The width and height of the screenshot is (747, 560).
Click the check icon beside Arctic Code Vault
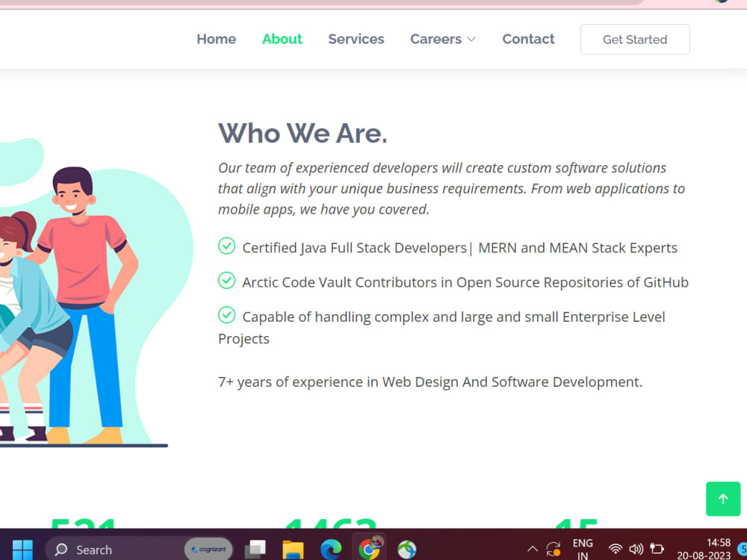[227, 281]
